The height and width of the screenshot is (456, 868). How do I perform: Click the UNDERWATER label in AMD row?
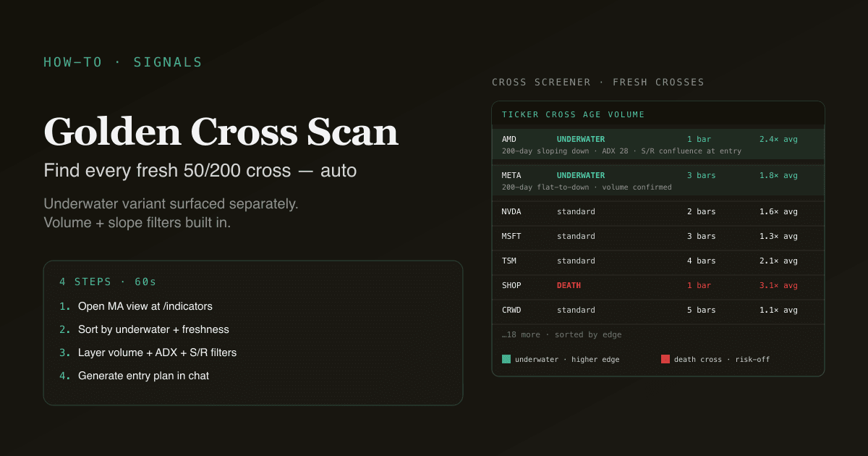(581, 139)
